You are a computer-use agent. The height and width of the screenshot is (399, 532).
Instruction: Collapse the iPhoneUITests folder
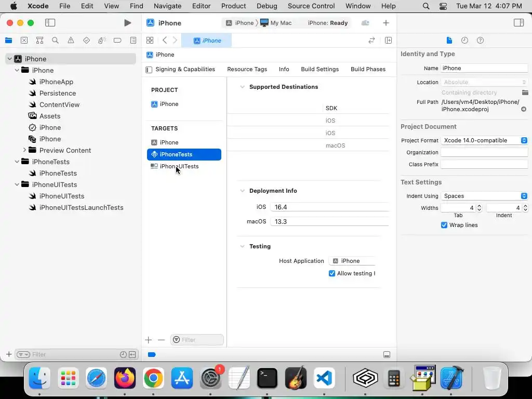pos(17,184)
